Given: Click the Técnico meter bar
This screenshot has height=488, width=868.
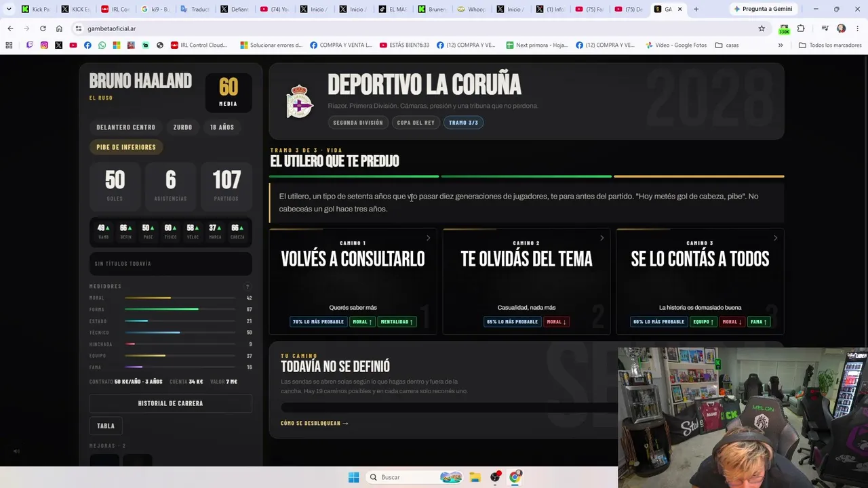Looking at the screenshot, I should click(x=180, y=333).
